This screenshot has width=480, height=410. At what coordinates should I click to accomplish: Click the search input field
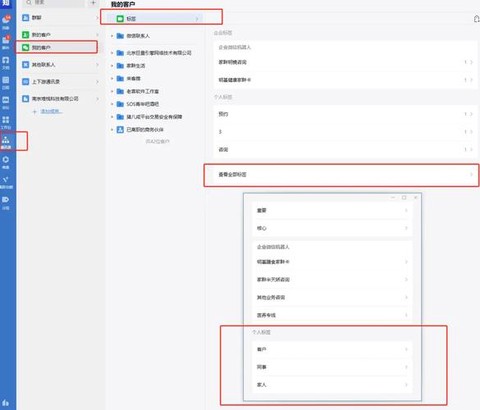coord(54,3)
